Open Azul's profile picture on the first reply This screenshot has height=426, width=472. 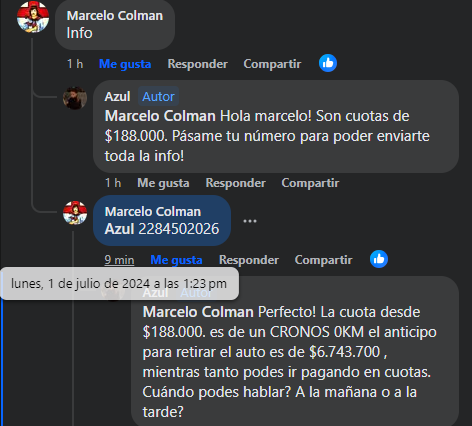click(x=75, y=98)
